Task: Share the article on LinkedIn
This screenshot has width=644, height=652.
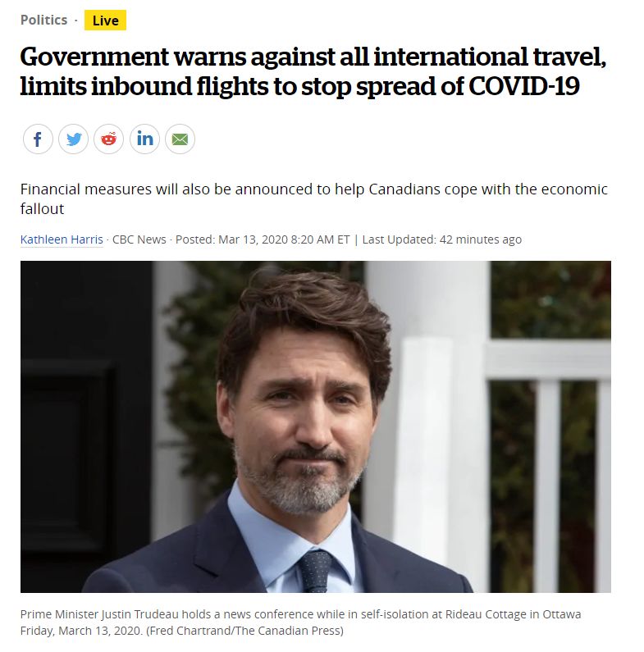Action: tap(144, 139)
